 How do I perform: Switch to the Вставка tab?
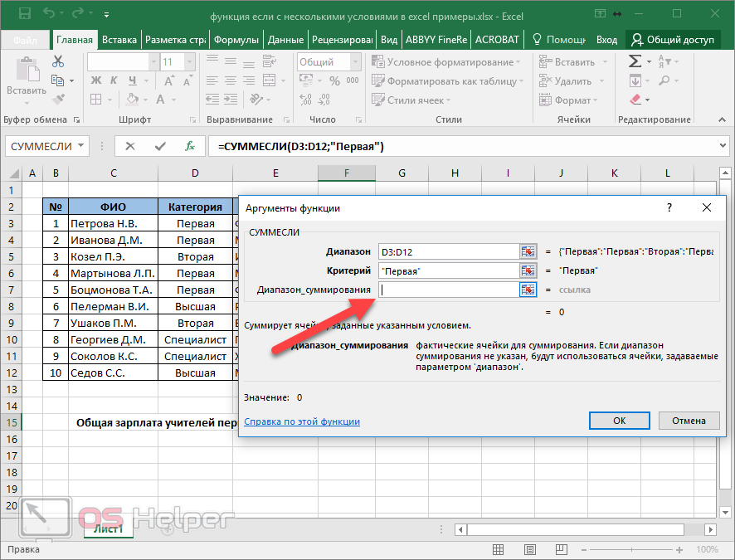tap(119, 40)
